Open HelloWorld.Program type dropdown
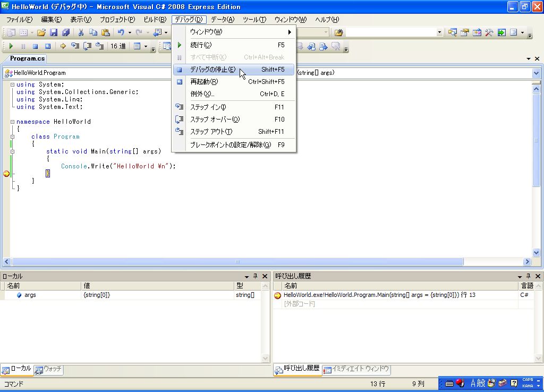 [87, 73]
